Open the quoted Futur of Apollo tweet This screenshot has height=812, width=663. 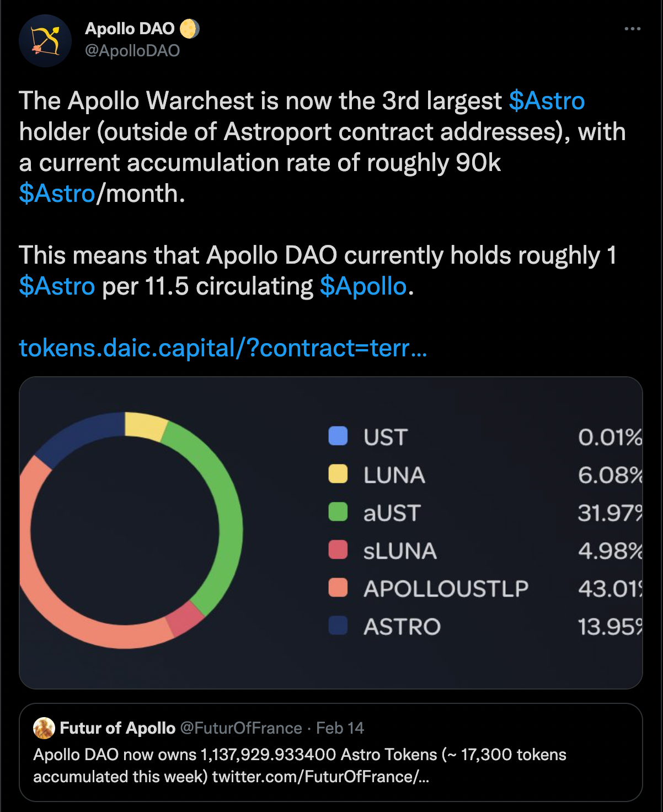[331, 752]
